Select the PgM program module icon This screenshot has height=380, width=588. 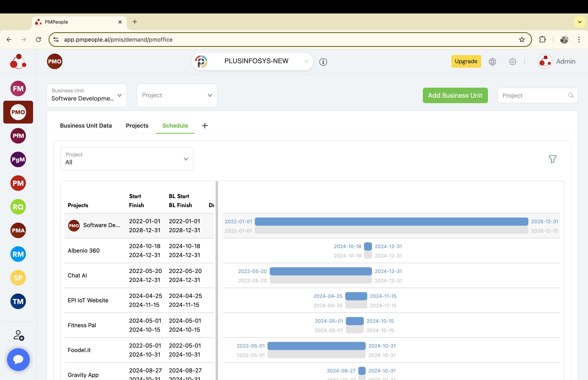click(18, 159)
